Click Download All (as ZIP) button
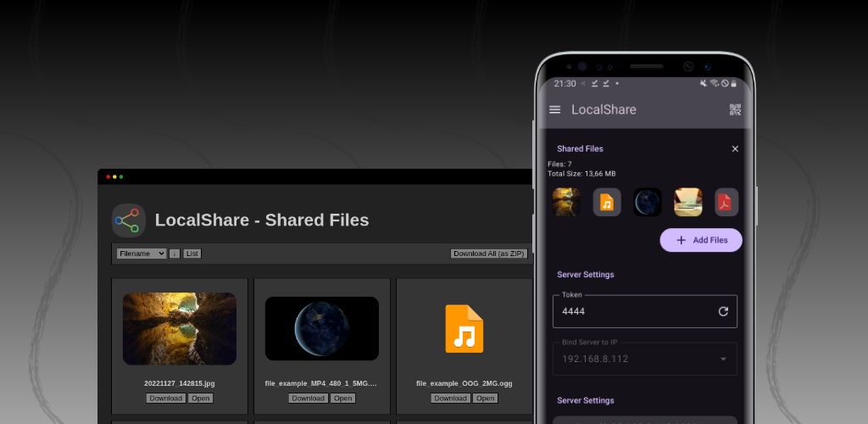Viewport: 868px width, 424px height. (489, 254)
